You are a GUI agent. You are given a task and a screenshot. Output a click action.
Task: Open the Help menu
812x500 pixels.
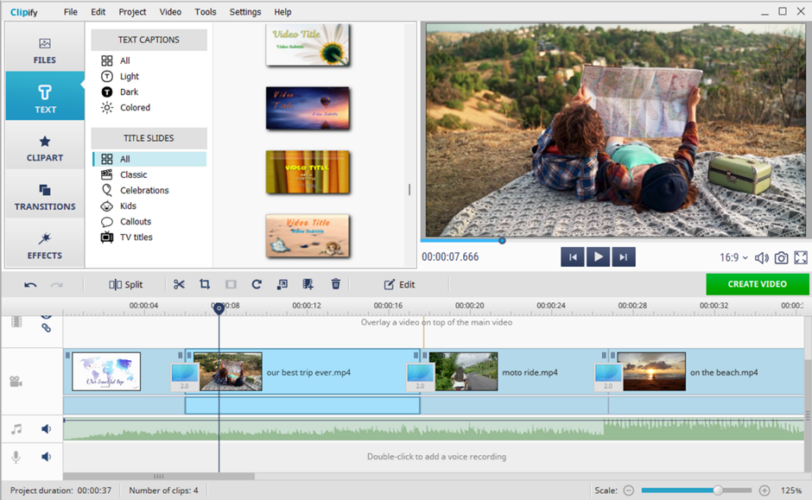point(283,11)
